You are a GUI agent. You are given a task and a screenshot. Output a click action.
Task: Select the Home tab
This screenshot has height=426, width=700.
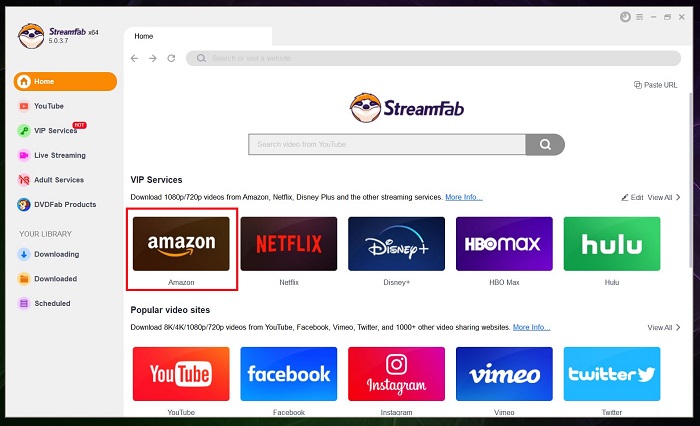(144, 36)
